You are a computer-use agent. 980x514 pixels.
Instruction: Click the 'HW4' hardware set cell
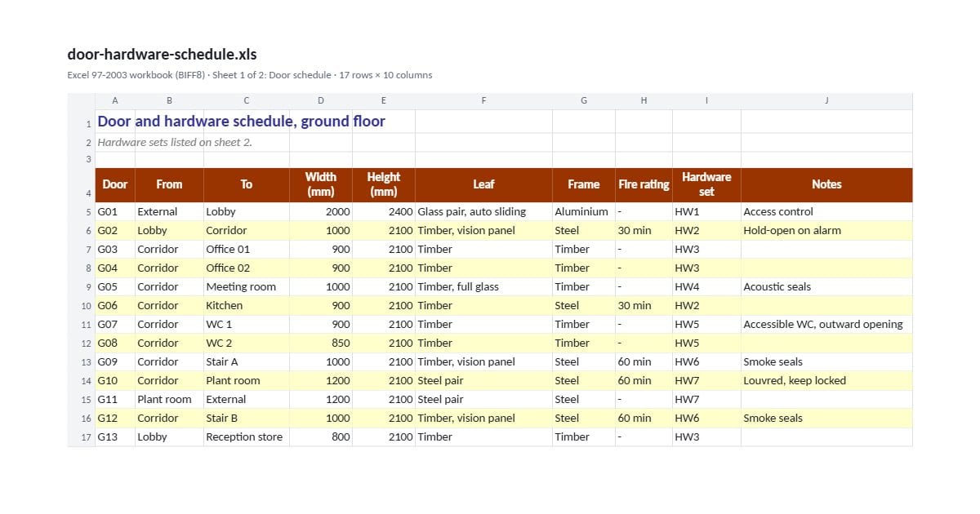[x=706, y=287]
